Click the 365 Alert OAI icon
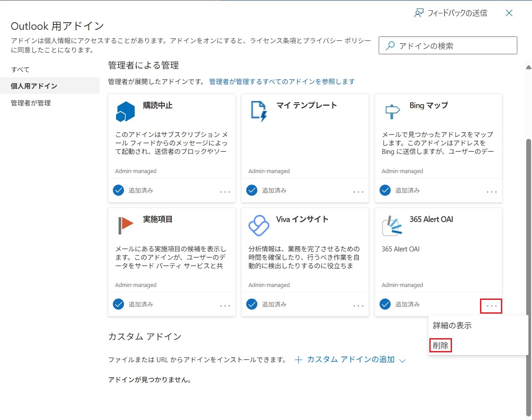Image resolution: width=532 pixels, height=420 pixels. (x=392, y=225)
